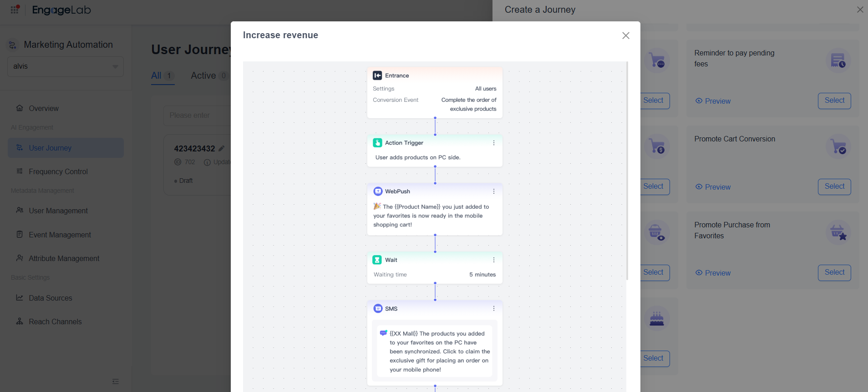Image resolution: width=868 pixels, height=392 pixels.
Task: Open the SMS node's three-dot menu
Action: pyautogui.click(x=494, y=309)
